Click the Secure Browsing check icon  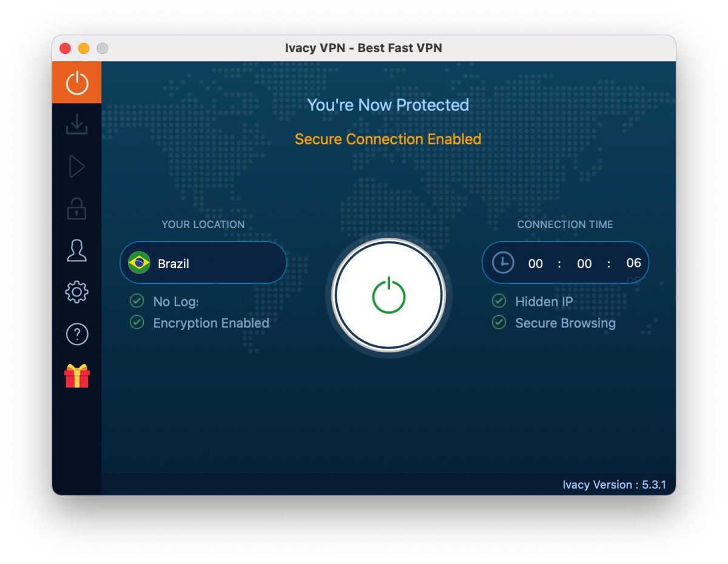[x=499, y=323]
